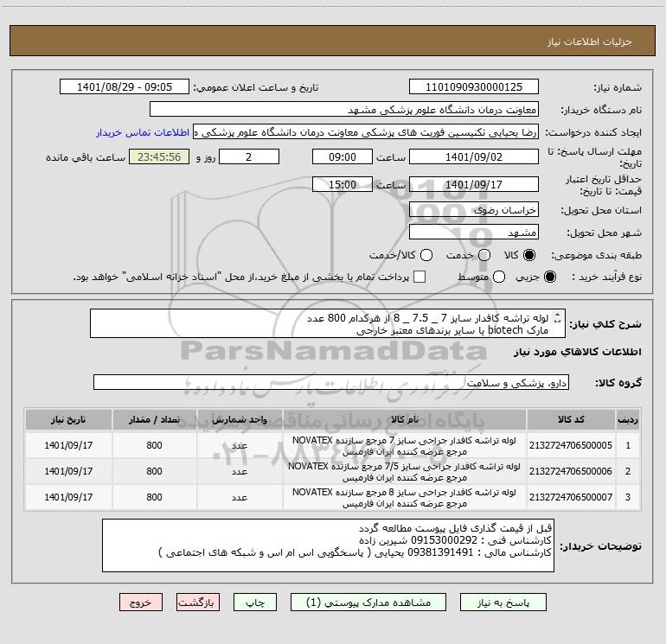
Task: Click item code 2132724706500005
Action: [x=571, y=445]
